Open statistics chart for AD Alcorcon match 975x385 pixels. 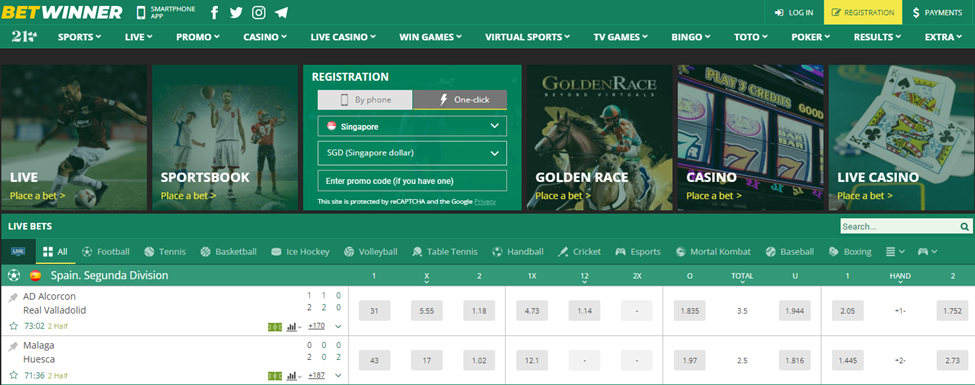coord(293,326)
